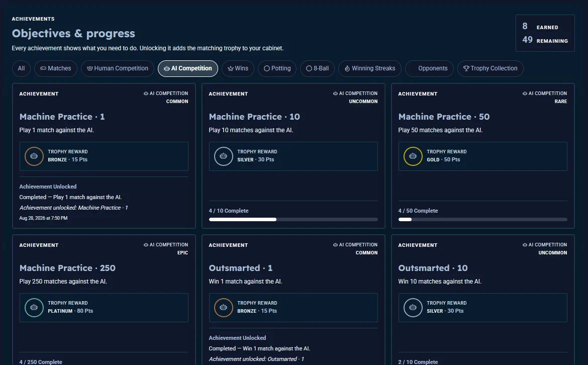The width and height of the screenshot is (588, 365).
Task: Click the robot icon on Machine Practice · 10 category label
Action: 335,94
